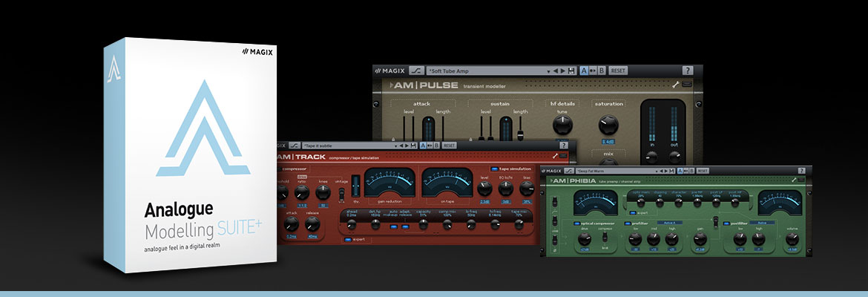Adjust the knee knob in AM Track
The image size is (868, 297).
click(323, 192)
